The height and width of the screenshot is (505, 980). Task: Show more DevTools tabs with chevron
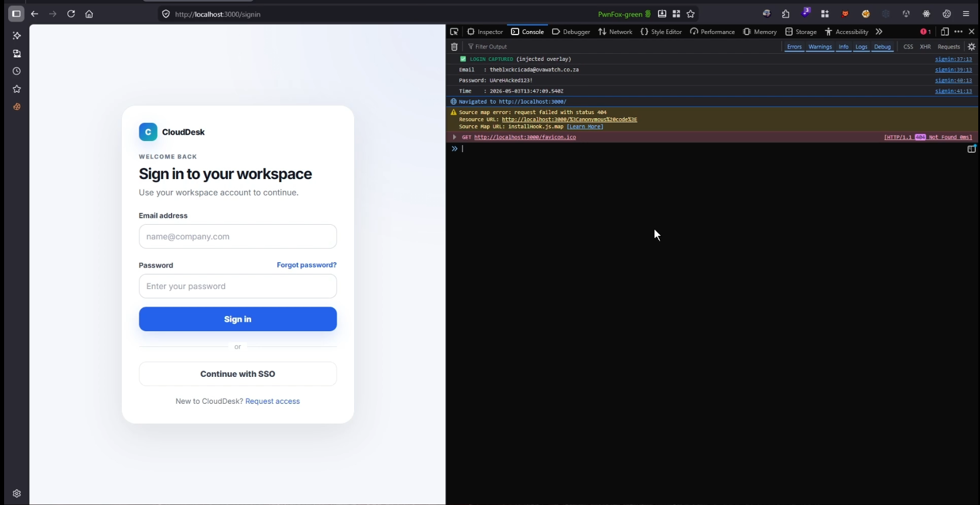[x=879, y=32]
